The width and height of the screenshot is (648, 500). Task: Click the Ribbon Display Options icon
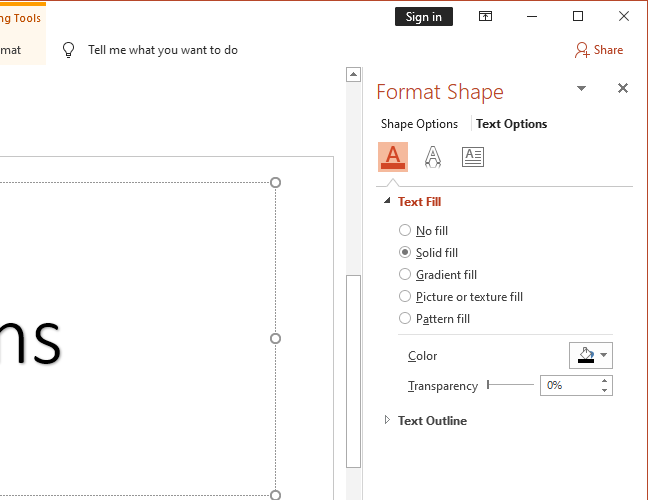pos(485,16)
